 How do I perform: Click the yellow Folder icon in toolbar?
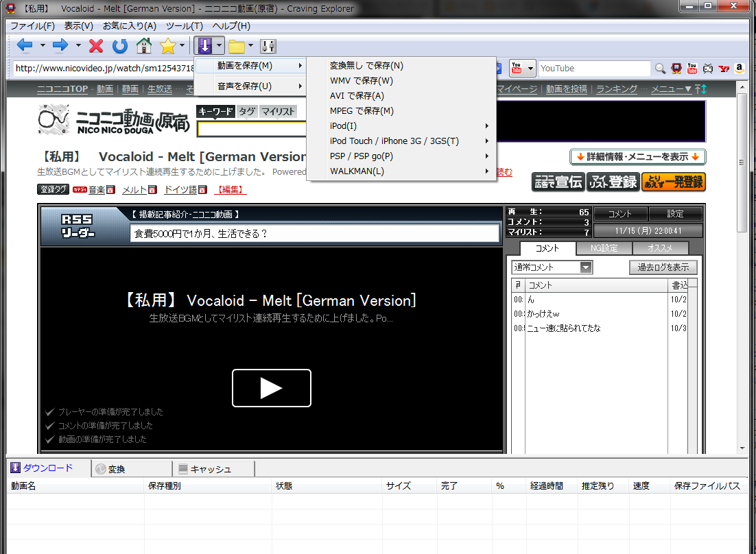(236, 46)
